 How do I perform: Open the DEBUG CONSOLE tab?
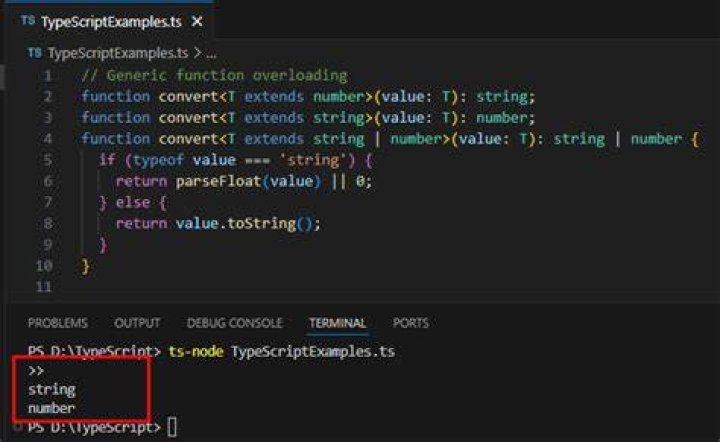tap(234, 323)
